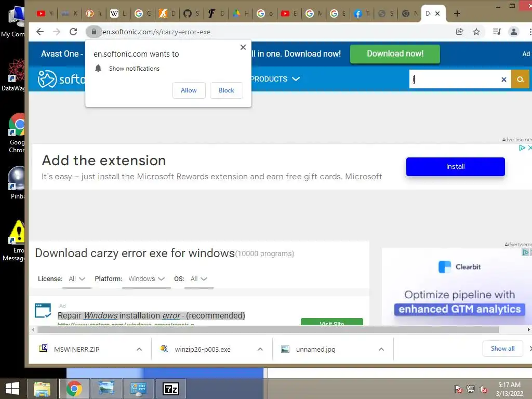The width and height of the screenshot is (532, 399).
Task: Open the Platform Windows dropdown
Action: coord(147,279)
